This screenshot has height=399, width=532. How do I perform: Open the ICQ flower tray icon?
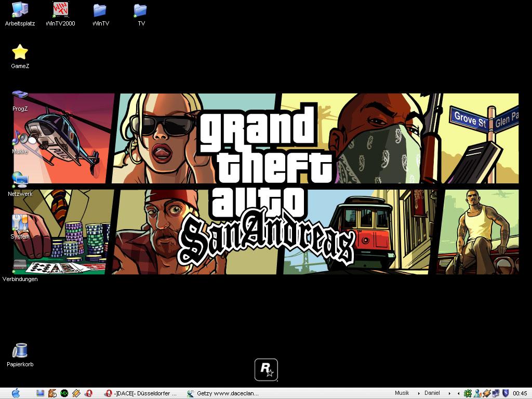click(x=468, y=393)
